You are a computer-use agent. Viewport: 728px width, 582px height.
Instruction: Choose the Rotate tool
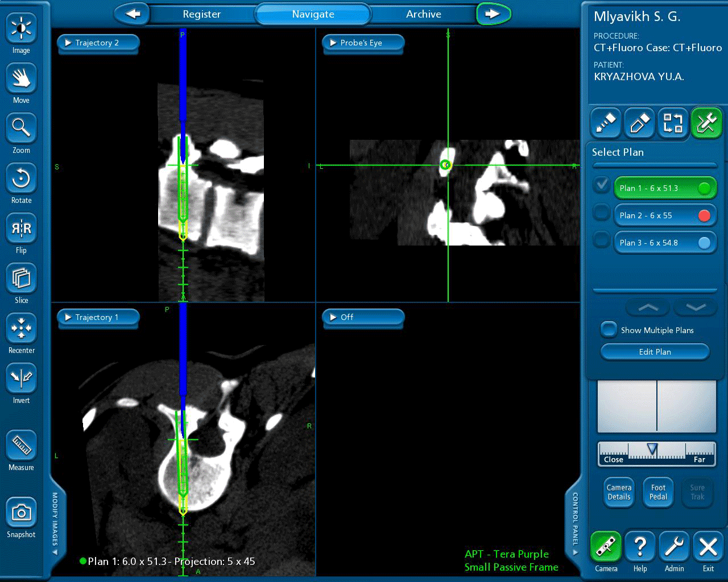point(21,178)
